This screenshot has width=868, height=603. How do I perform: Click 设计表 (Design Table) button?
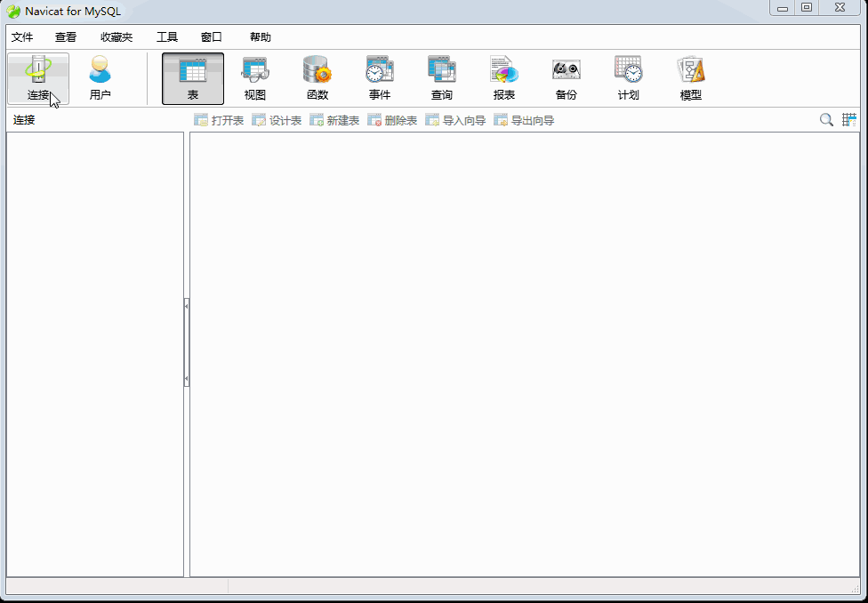click(x=277, y=120)
